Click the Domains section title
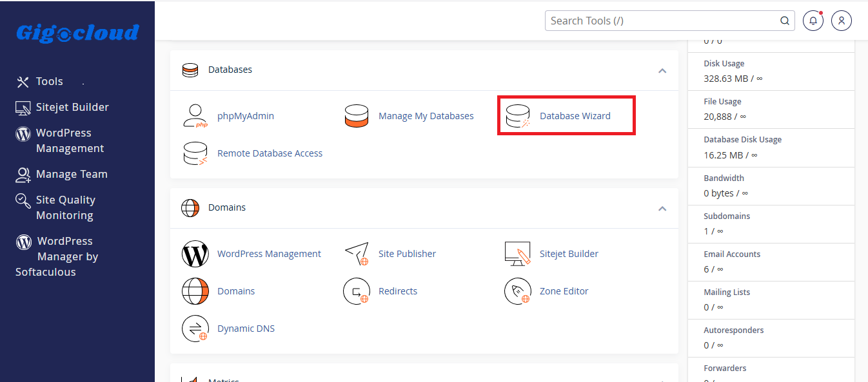The width and height of the screenshot is (868, 382). (x=227, y=207)
